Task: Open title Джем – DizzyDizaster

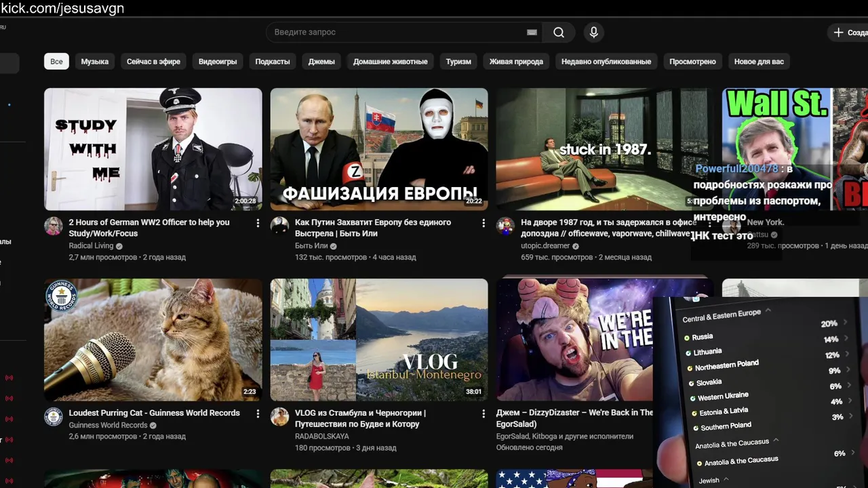Action: pyautogui.click(x=575, y=418)
